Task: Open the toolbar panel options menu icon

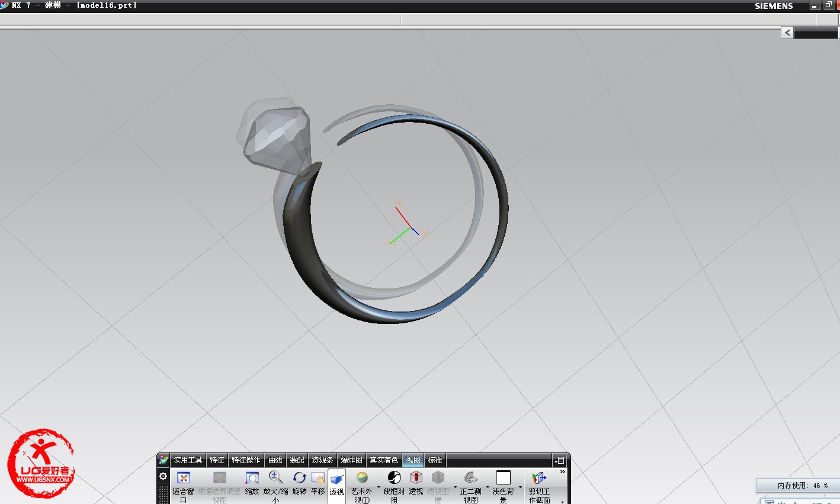Action: pos(560,460)
